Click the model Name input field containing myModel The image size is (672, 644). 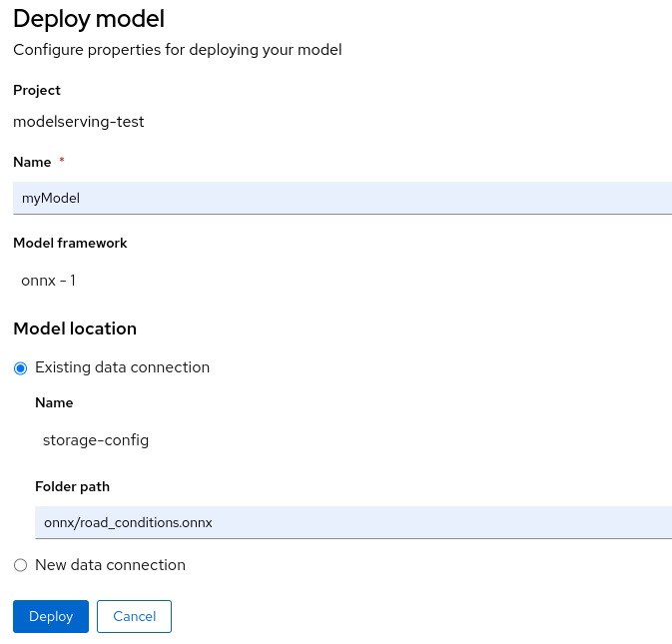[x=341, y=198]
